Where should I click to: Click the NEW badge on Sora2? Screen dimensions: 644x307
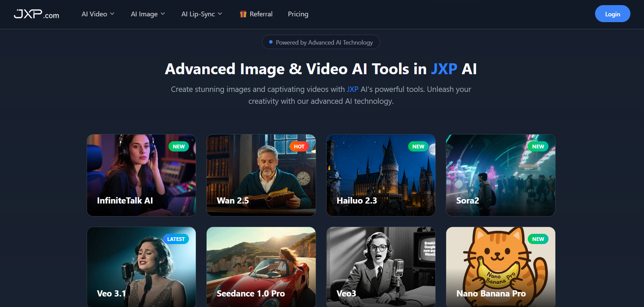tap(538, 146)
